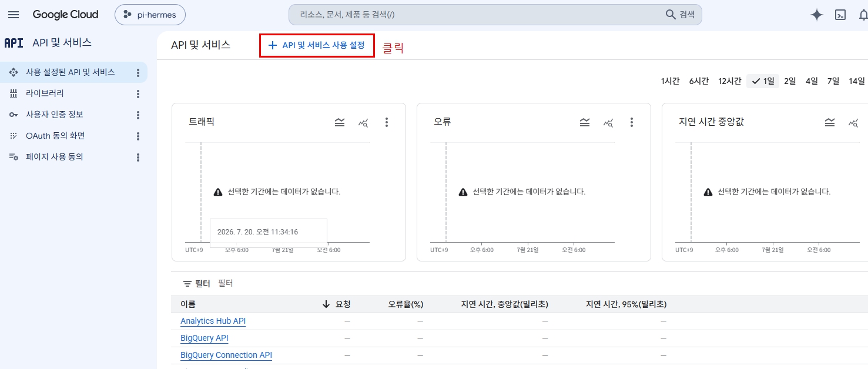Viewport: 868px width, 369px height.
Task: Open more options for 사용자 인증 정보
Action: coord(138,115)
